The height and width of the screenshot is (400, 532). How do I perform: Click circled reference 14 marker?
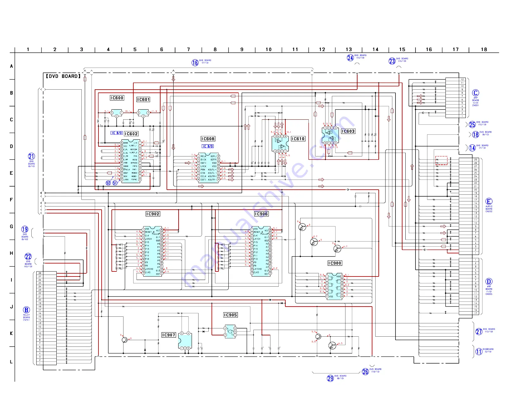(472, 148)
